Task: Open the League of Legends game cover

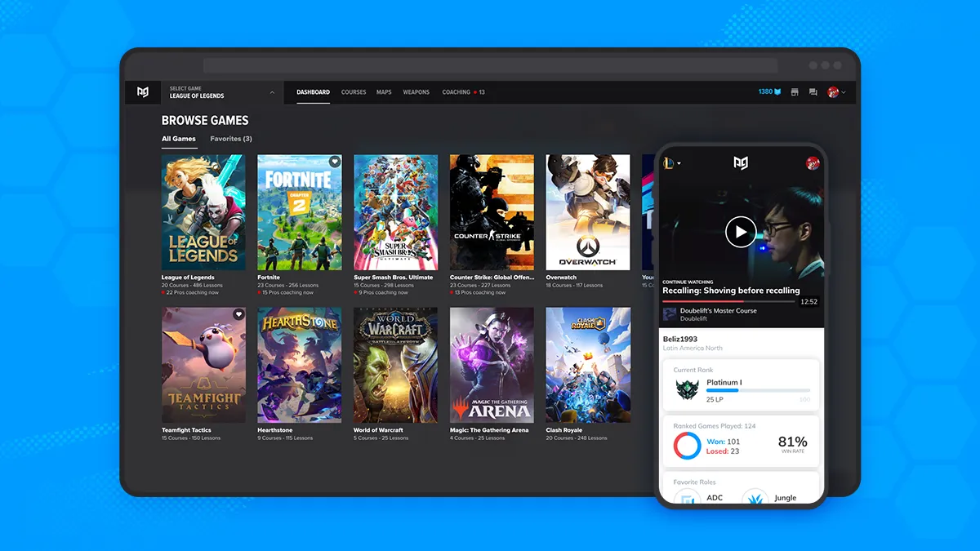Action: pyautogui.click(x=203, y=212)
